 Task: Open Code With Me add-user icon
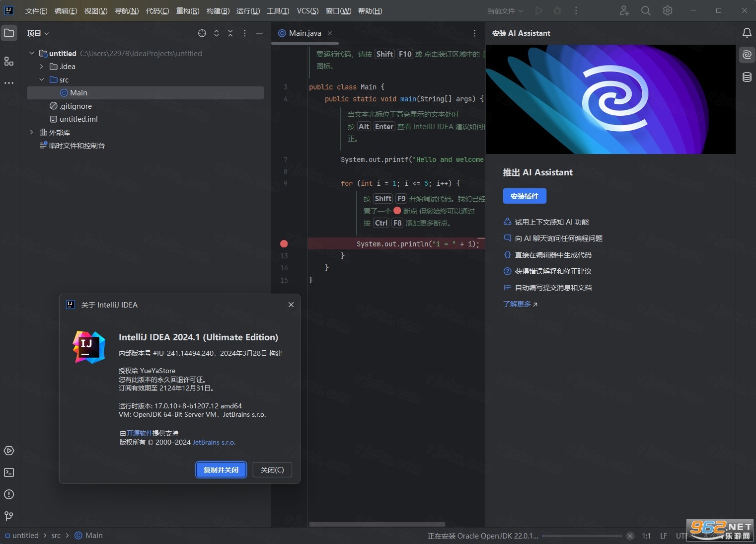tap(624, 10)
